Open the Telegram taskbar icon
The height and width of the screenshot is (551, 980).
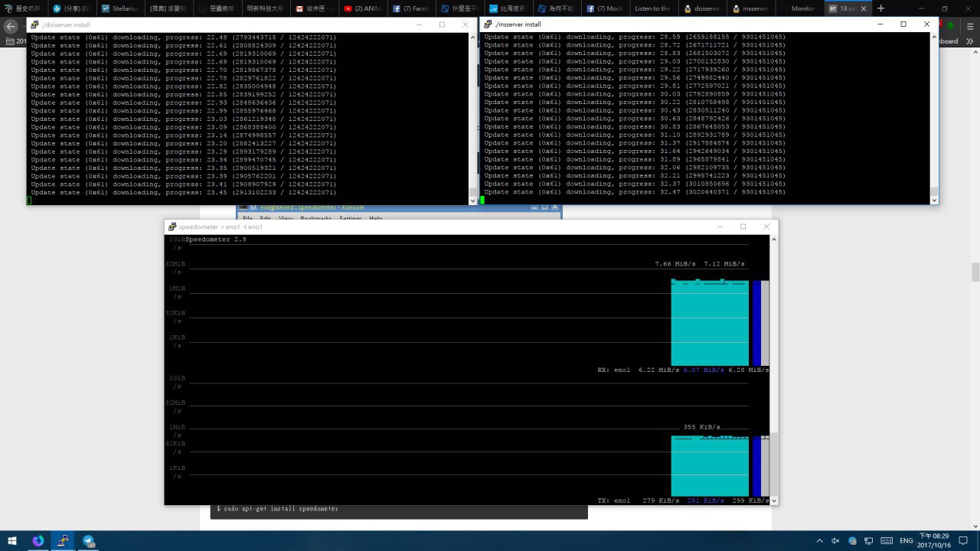tap(88, 540)
